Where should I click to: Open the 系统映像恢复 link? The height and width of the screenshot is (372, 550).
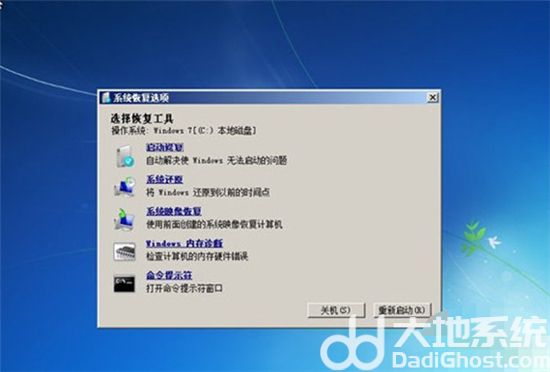click(x=174, y=211)
